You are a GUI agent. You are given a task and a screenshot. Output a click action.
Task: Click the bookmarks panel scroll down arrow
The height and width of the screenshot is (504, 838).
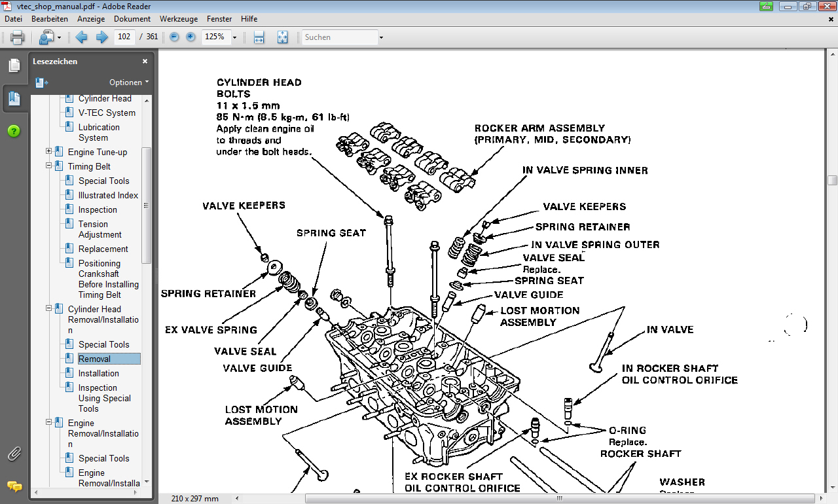[147, 482]
